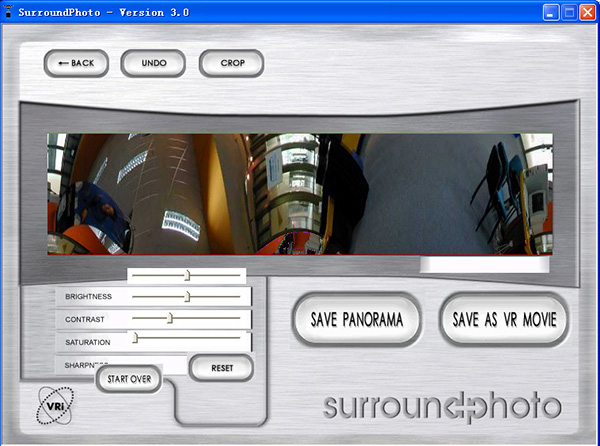Click the unlabeled slider handle above Brightness
The width and height of the screenshot is (600, 446).
pyautogui.click(x=187, y=275)
